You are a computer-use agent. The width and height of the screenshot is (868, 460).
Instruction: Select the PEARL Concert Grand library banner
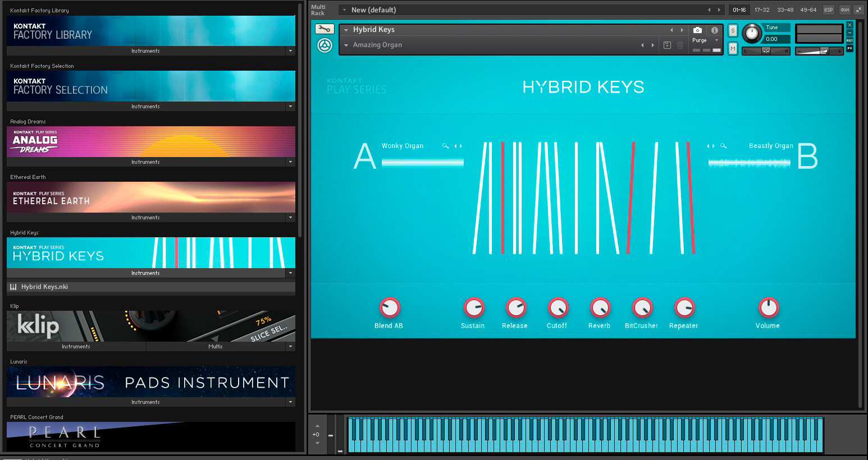(x=151, y=436)
